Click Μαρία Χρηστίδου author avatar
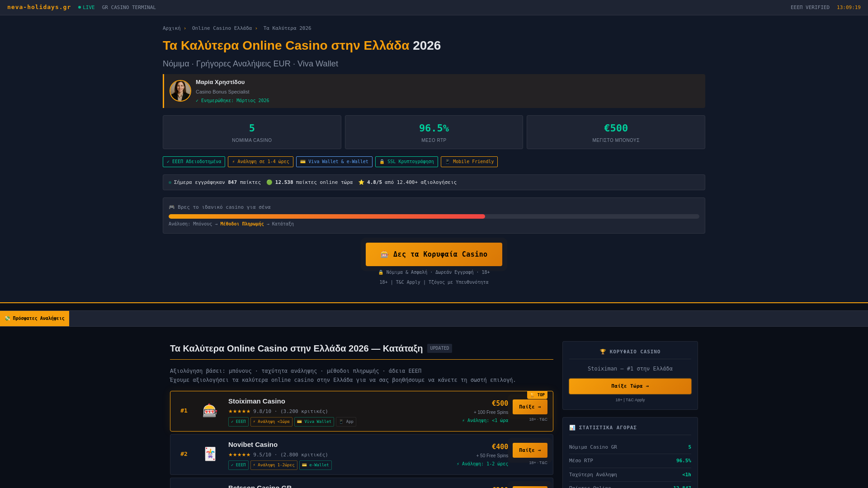 tap(180, 91)
